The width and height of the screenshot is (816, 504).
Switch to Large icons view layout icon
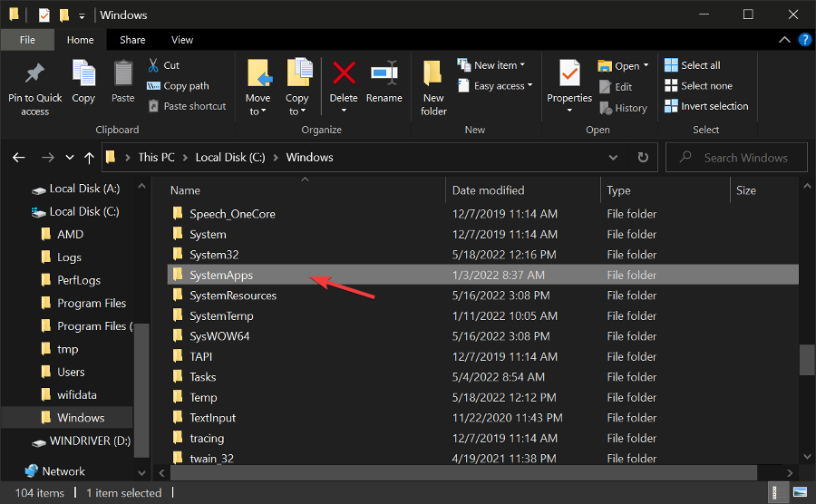(x=800, y=492)
